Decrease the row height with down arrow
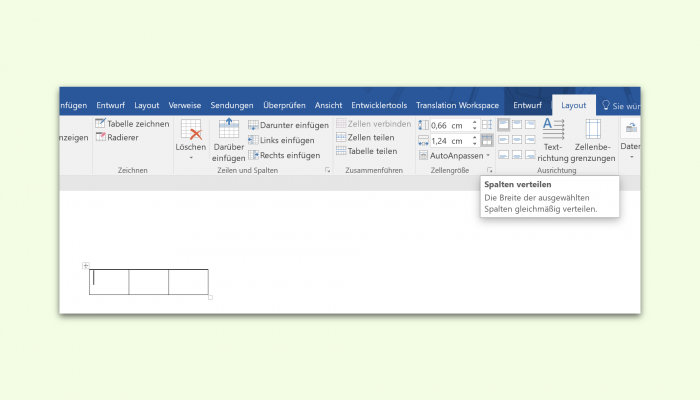 475,128
